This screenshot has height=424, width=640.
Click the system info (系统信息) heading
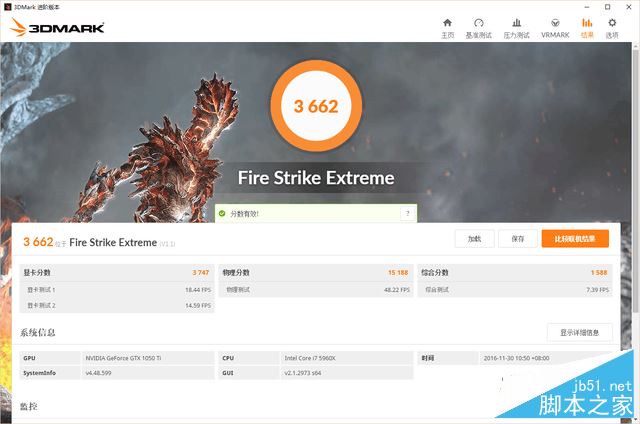click(x=38, y=333)
